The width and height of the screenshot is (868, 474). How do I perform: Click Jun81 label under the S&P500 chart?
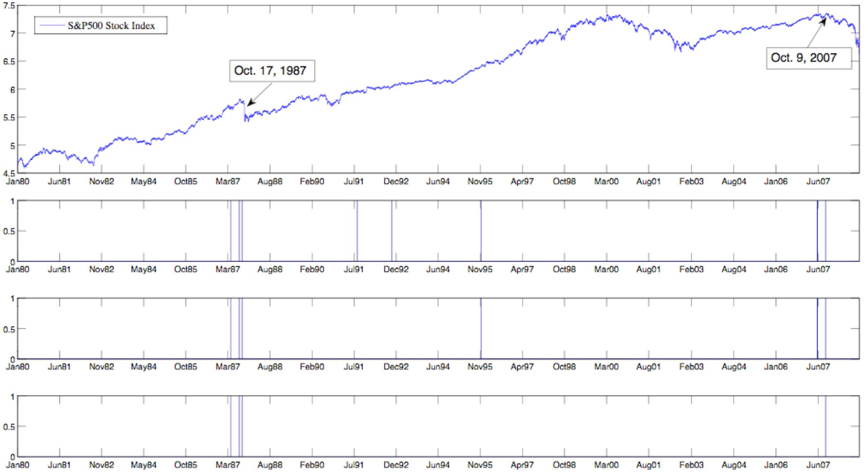tap(60, 181)
